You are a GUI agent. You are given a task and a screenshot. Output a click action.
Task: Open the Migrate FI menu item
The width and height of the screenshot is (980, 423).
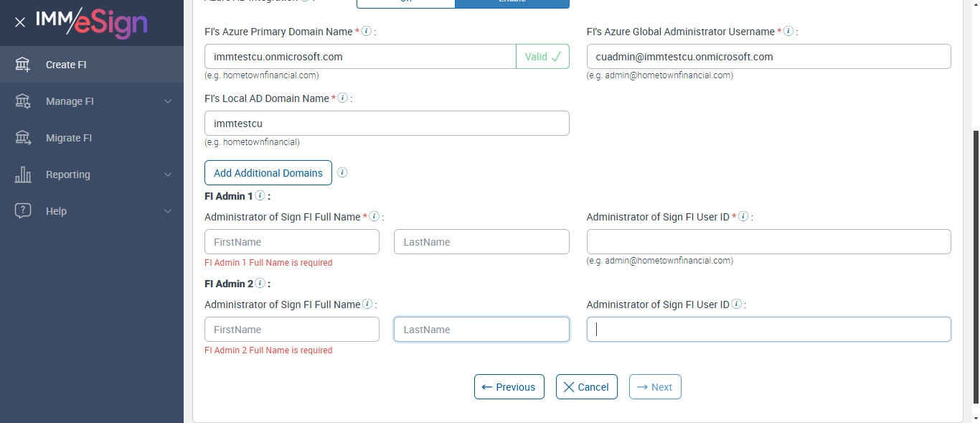coord(69,138)
